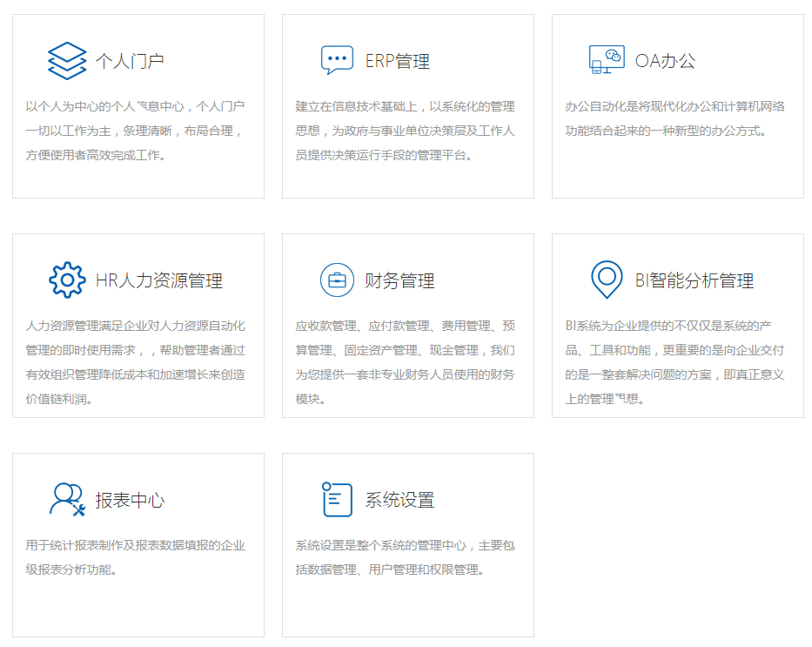Click the briefcase icon for 财务管理

click(x=337, y=280)
